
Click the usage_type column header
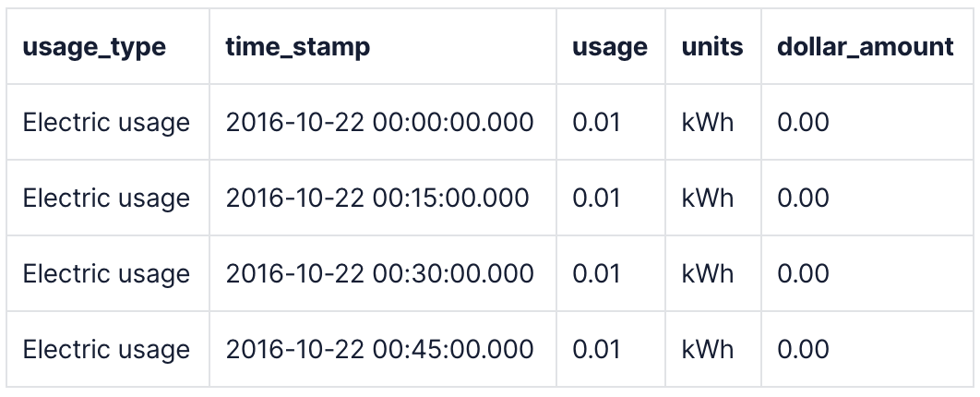(94, 47)
